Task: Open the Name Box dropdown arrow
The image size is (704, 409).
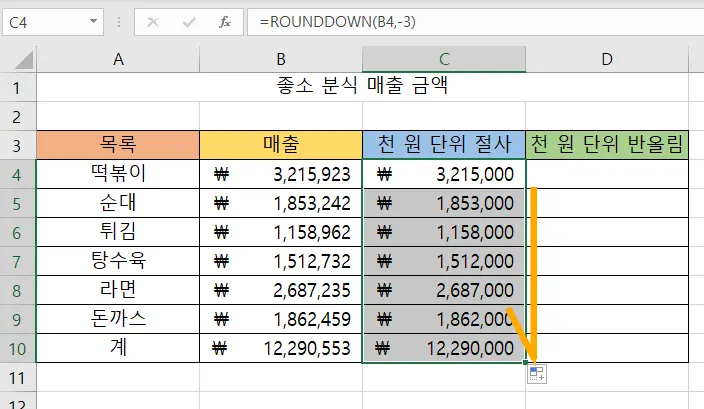Action: point(93,21)
